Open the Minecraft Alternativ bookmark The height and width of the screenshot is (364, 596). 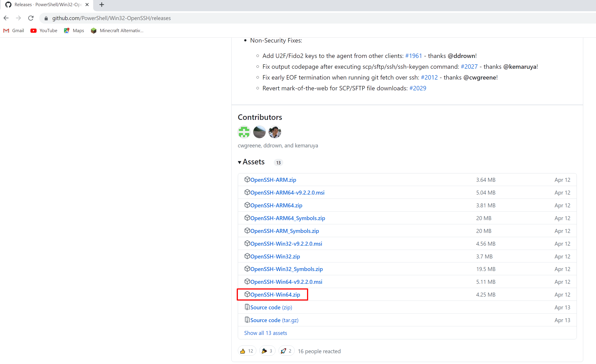tap(117, 30)
